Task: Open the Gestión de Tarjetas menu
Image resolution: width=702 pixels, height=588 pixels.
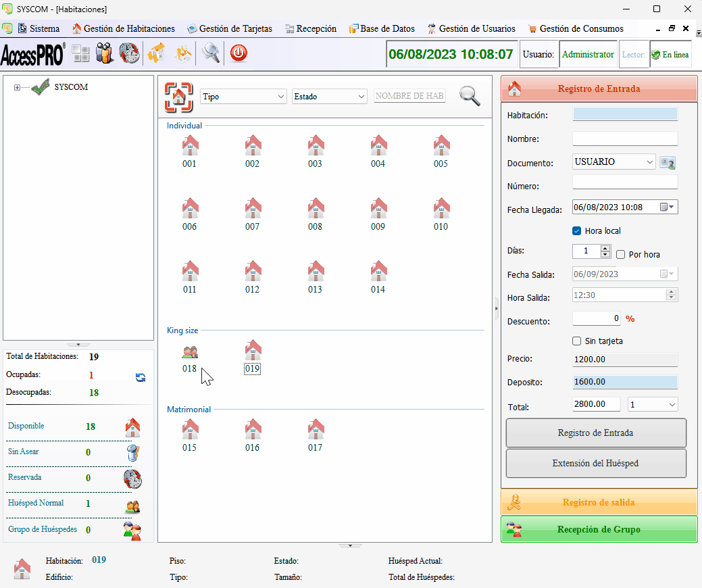Action: click(x=230, y=28)
